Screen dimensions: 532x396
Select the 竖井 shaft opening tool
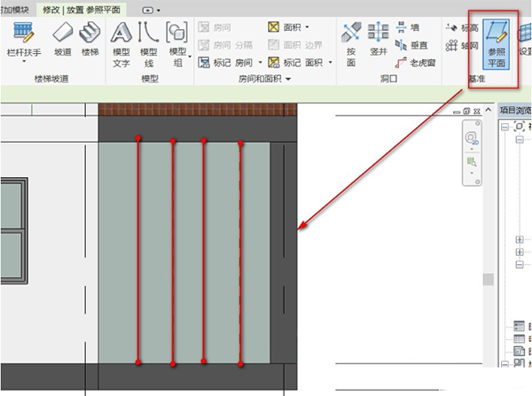(379, 39)
